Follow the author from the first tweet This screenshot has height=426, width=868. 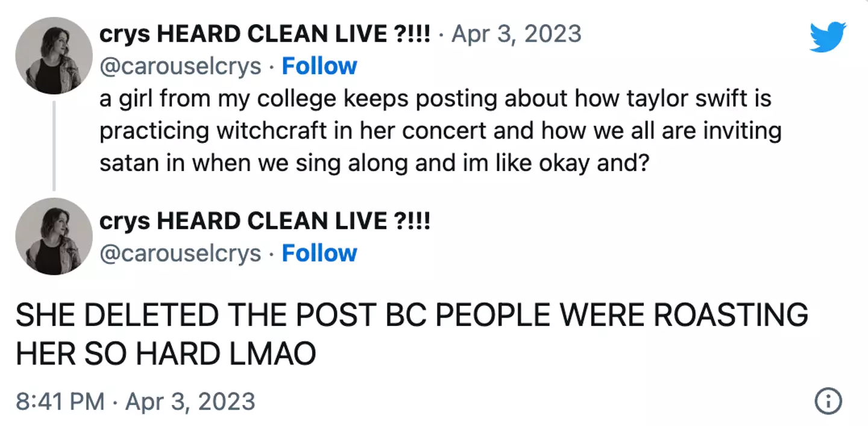[319, 66]
